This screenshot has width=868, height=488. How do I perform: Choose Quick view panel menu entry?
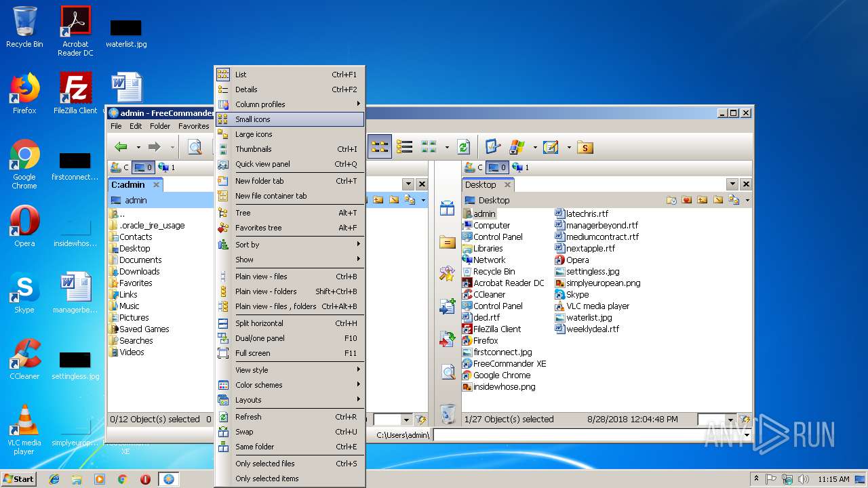coord(290,164)
